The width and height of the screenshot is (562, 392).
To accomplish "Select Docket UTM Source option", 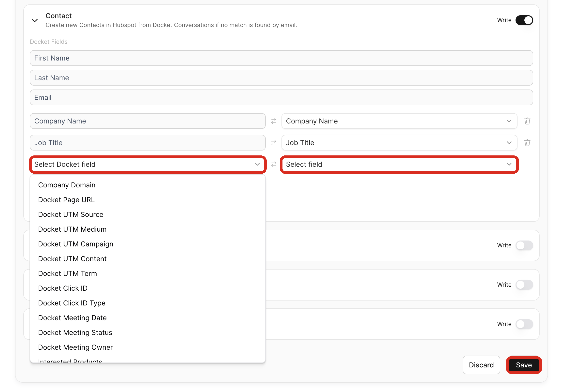I will tap(148, 214).
